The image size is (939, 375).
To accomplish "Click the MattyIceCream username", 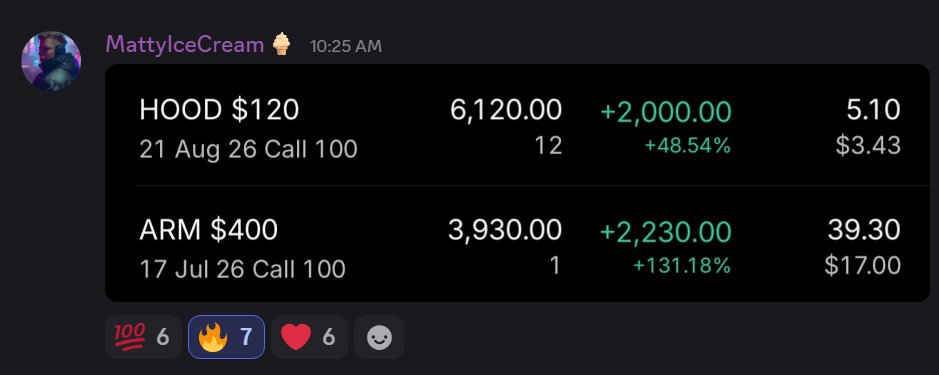I will tap(184, 44).
